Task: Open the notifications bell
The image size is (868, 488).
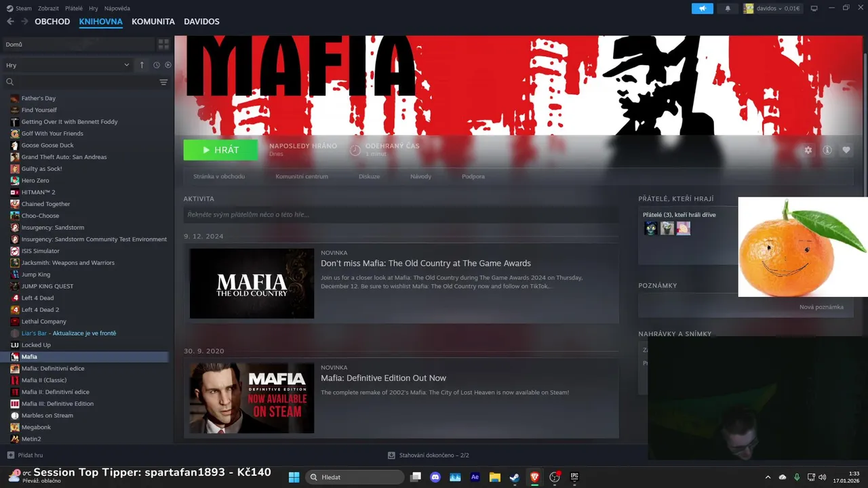Action: coord(728,8)
